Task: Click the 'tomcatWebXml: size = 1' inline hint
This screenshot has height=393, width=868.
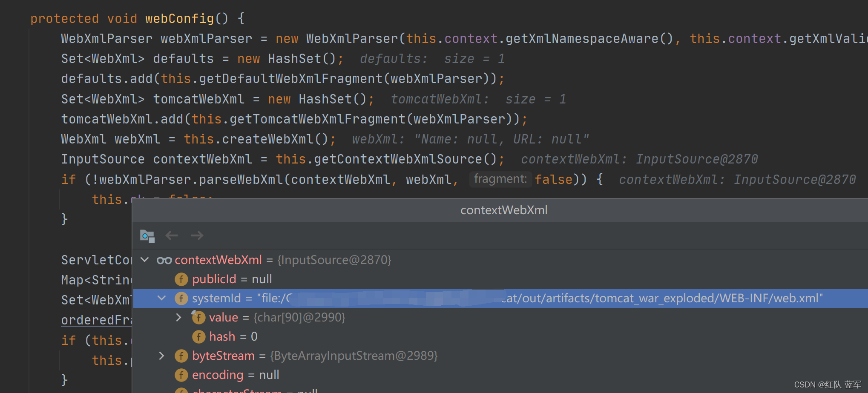Action: pyautogui.click(x=478, y=99)
